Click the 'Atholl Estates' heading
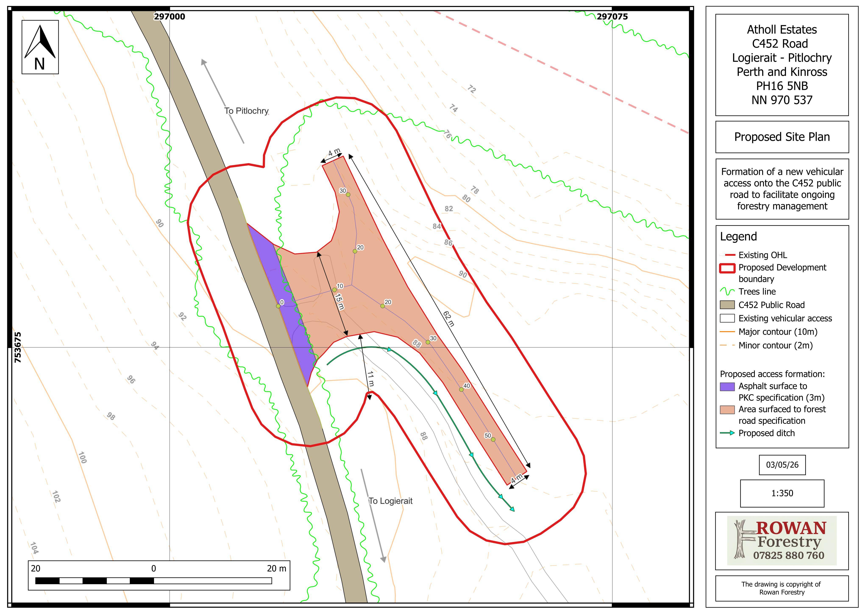 tap(782, 29)
